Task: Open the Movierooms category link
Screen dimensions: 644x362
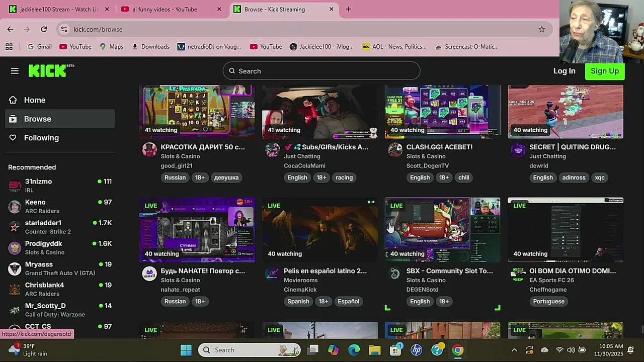Action: pyautogui.click(x=301, y=280)
